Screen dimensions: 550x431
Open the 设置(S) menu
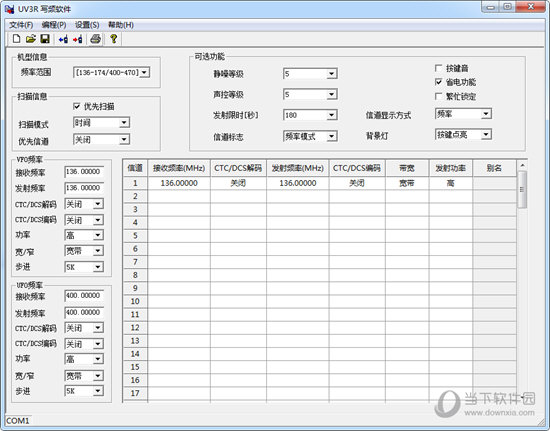[87, 25]
